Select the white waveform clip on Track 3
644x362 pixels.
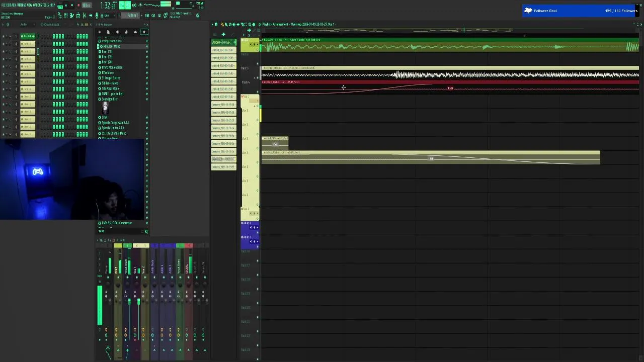coord(450,72)
